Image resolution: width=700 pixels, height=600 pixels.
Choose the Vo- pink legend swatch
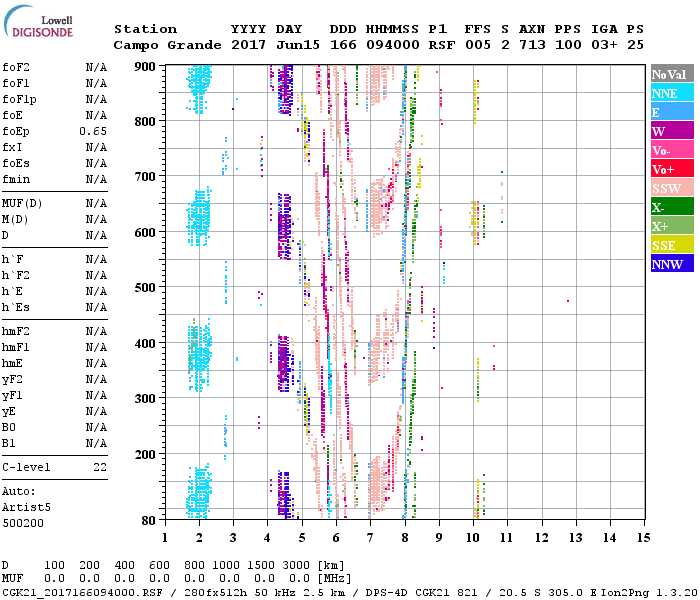coord(671,151)
